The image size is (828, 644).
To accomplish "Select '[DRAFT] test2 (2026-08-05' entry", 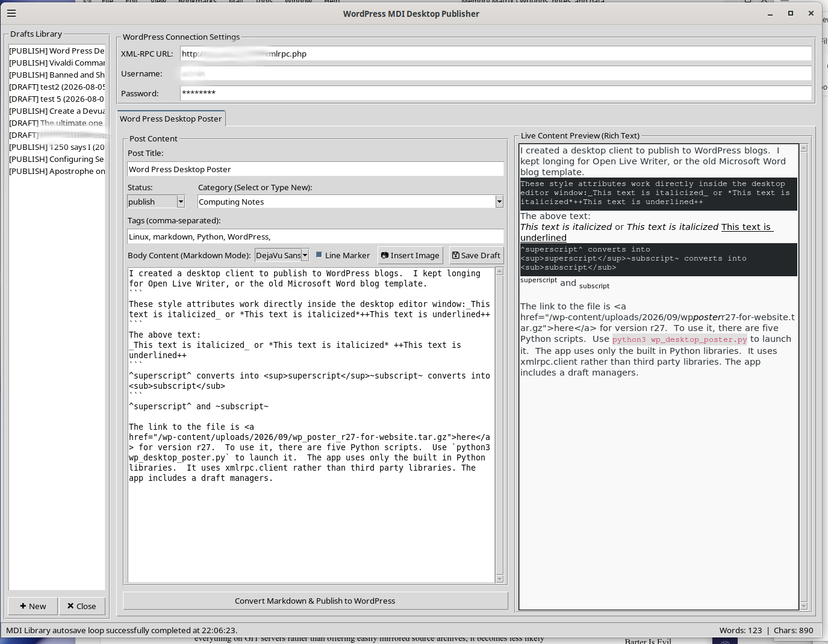I will pos(57,87).
